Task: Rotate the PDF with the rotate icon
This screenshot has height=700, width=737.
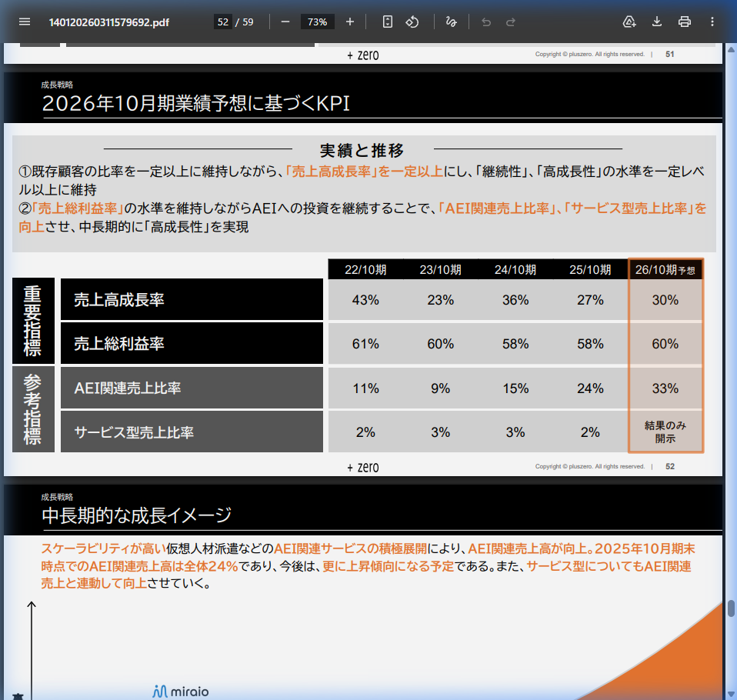Action: point(412,22)
